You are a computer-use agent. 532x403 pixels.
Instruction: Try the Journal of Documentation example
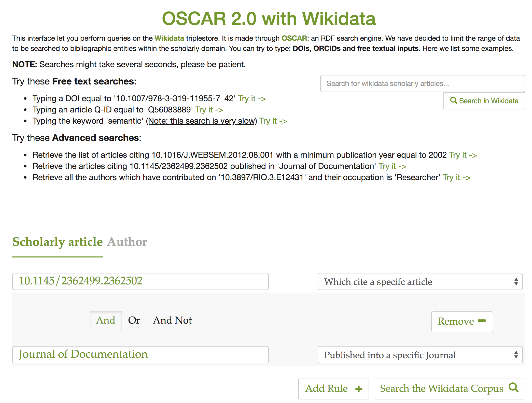[x=392, y=166]
